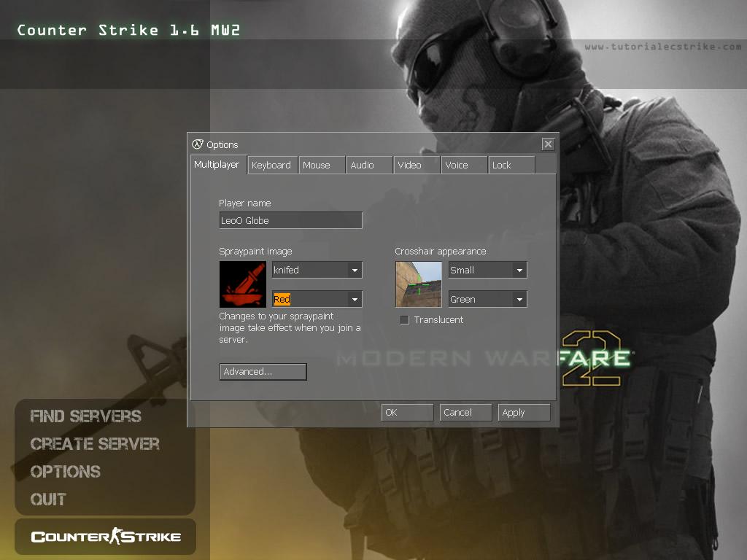
Task: Click the crosshair preview thumbnail
Action: click(x=419, y=284)
